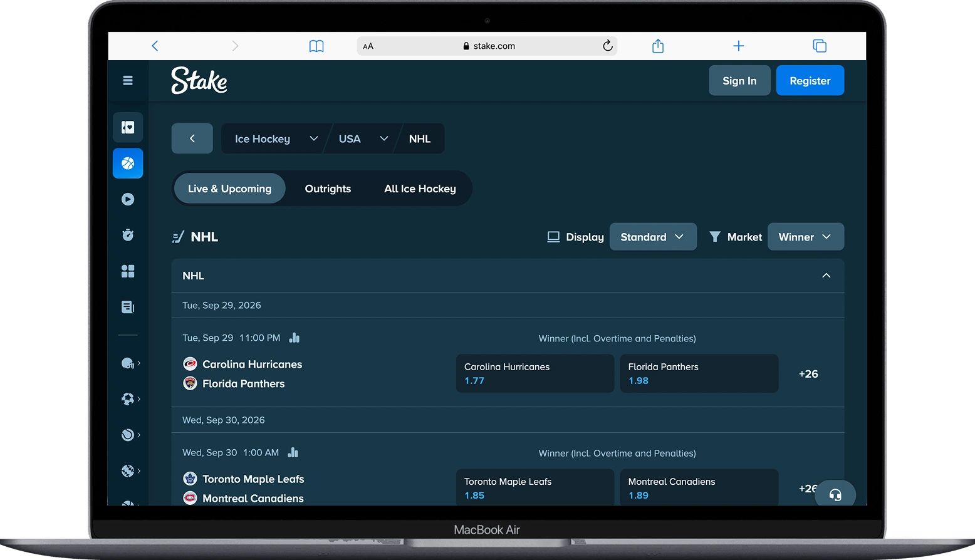Open the Montreal Canadiens match name link

[x=253, y=498]
